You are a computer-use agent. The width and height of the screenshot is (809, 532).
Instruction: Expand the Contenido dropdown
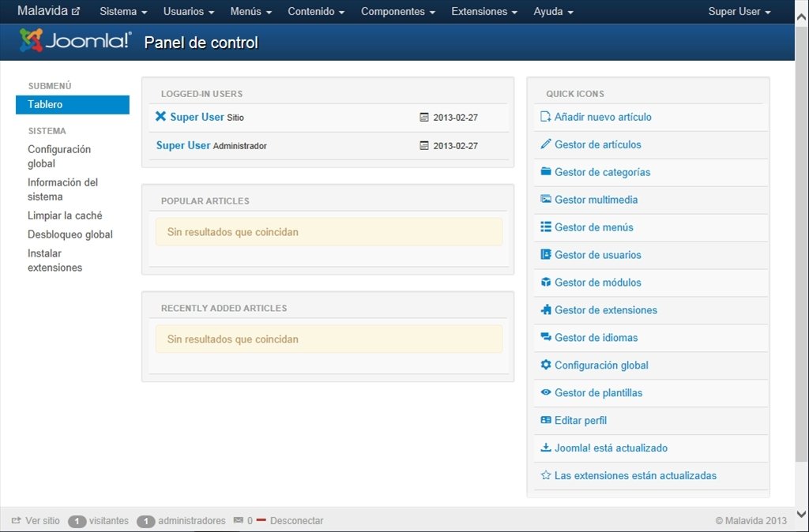[x=316, y=11]
